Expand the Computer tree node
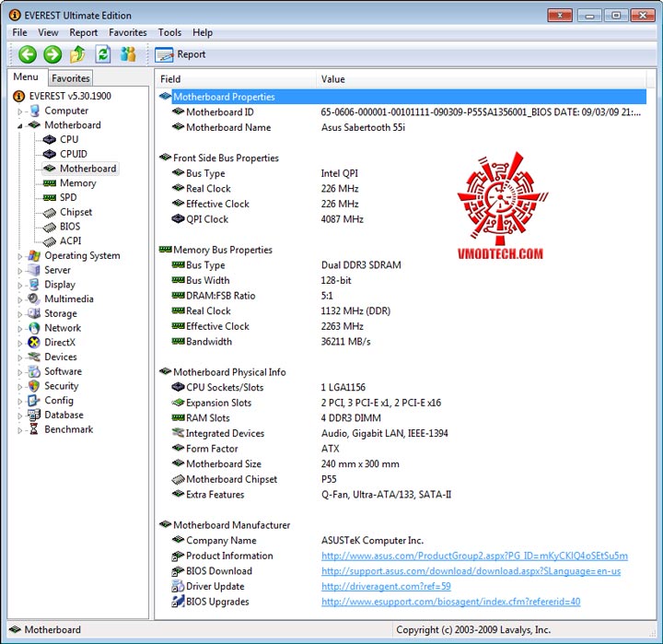 [19, 111]
